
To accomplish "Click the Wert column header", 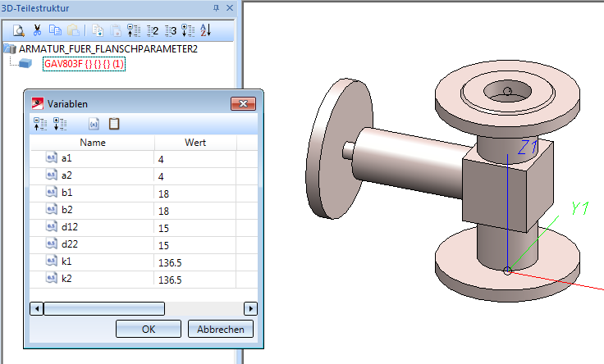I will pyautogui.click(x=195, y=143).
